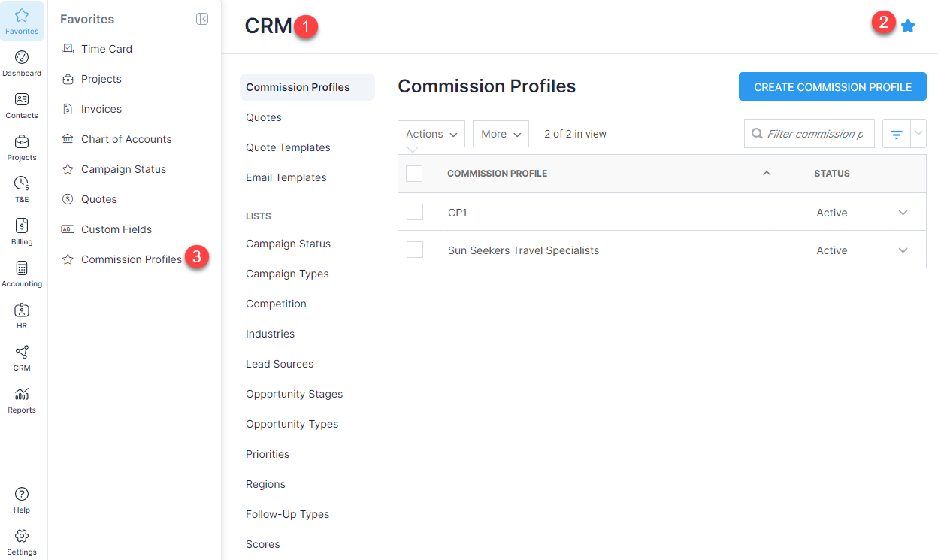The width and height of the screenshot is (938, 560).
Task: Check the CP1 row checkbox
Action: [x=415, y=212]
